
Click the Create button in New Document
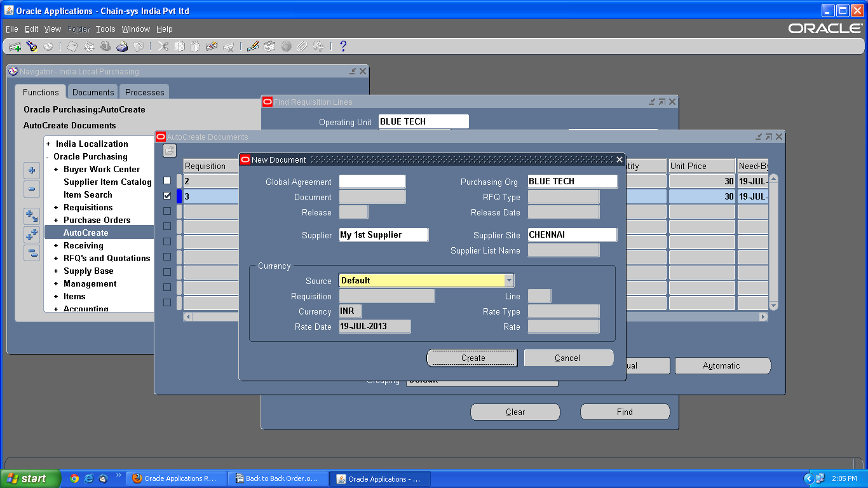(x=473, y=358)
